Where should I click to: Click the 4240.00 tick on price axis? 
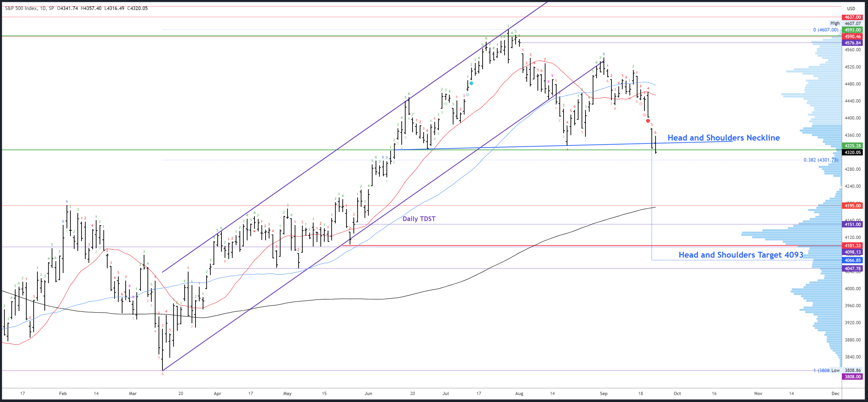(x=853, y=186)
